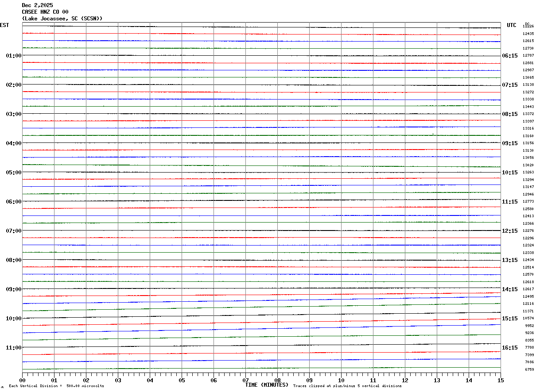The image size is (536, 392).
Task: Click the "07:00" EST time label
Action: 14,231
